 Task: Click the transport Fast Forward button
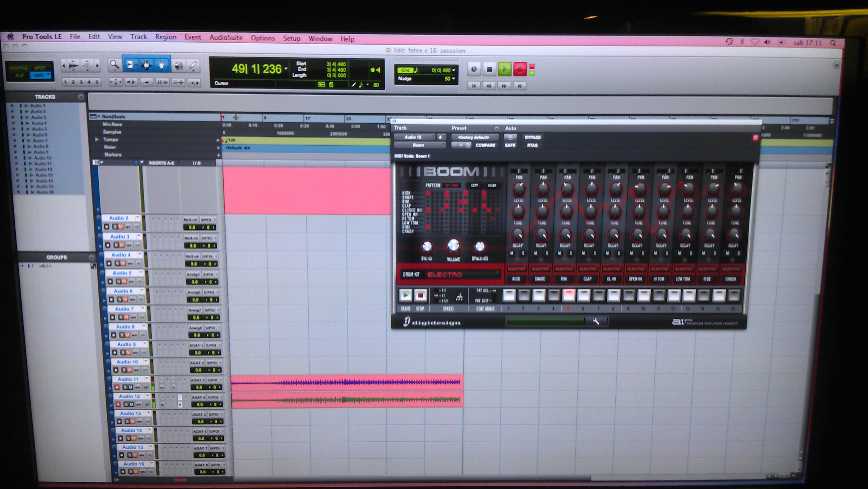pyautogui.click(x=504, y=86)
